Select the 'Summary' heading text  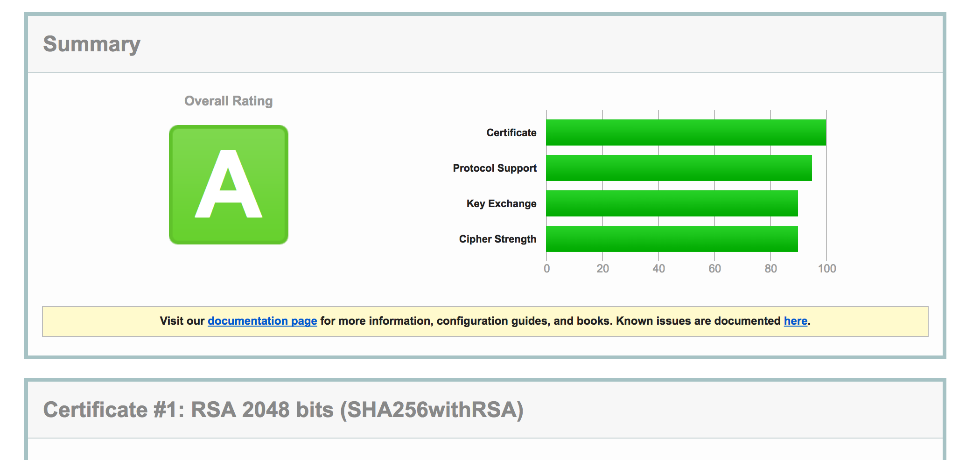click(92, 44)
